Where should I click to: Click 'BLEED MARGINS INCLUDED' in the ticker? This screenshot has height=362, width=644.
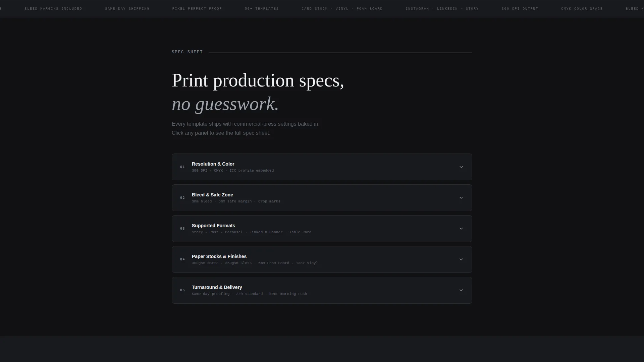[53, 9]
